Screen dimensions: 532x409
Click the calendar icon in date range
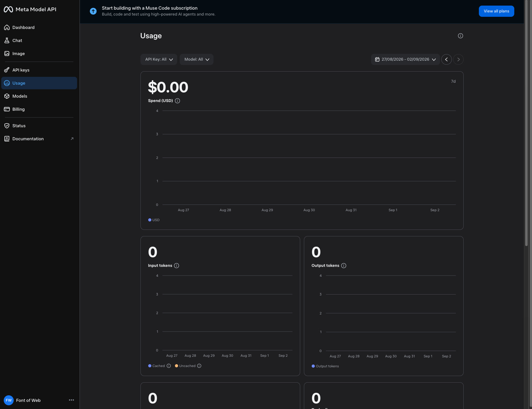(377, 59)
